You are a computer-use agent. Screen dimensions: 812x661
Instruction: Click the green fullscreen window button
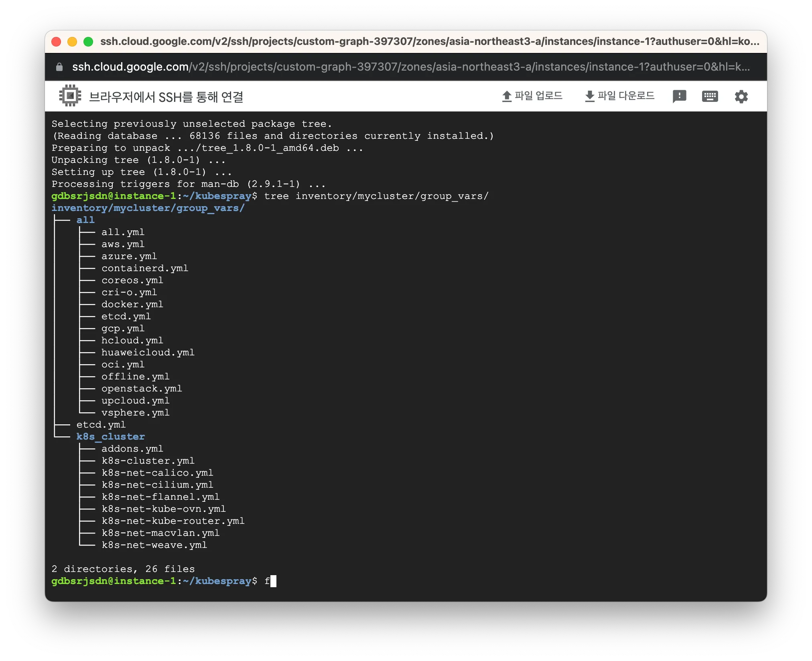[x=88, y=42]
